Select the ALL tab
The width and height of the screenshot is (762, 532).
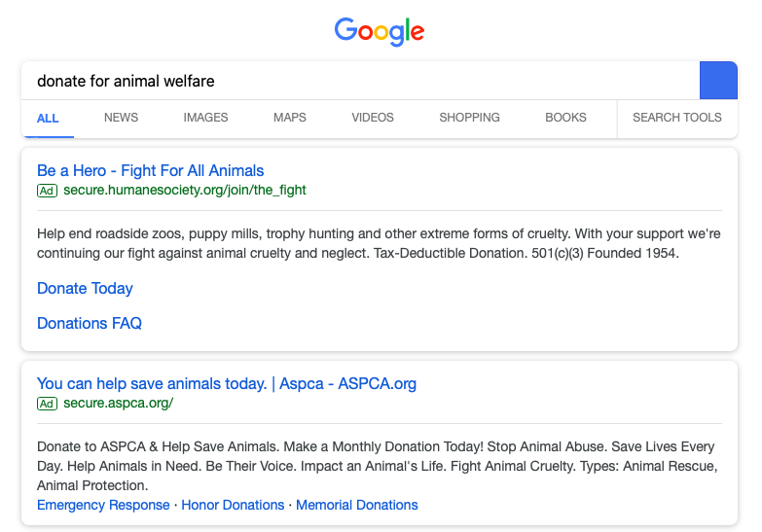48,118
